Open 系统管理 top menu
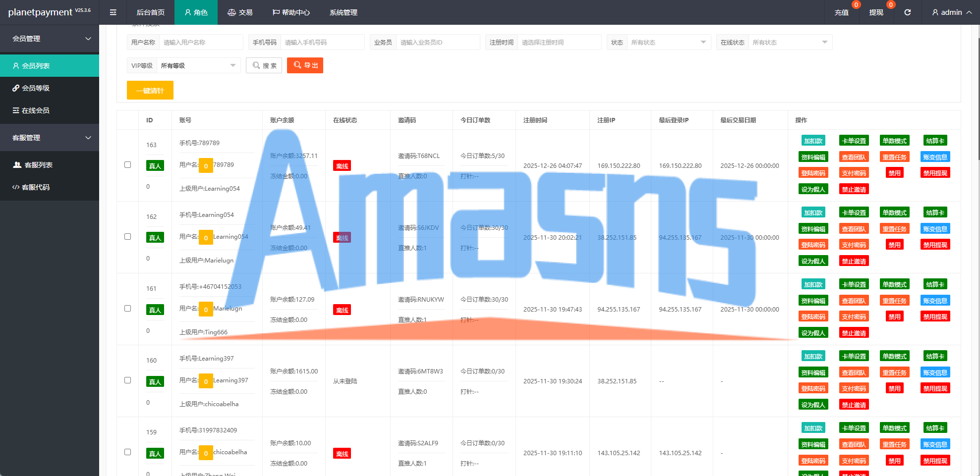 (x=344, y=12)
